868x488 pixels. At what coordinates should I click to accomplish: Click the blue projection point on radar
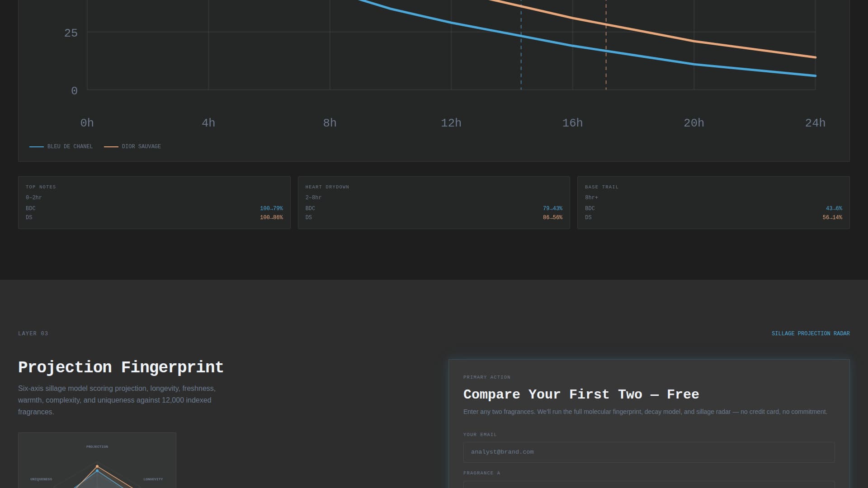[x=97, y=471]
